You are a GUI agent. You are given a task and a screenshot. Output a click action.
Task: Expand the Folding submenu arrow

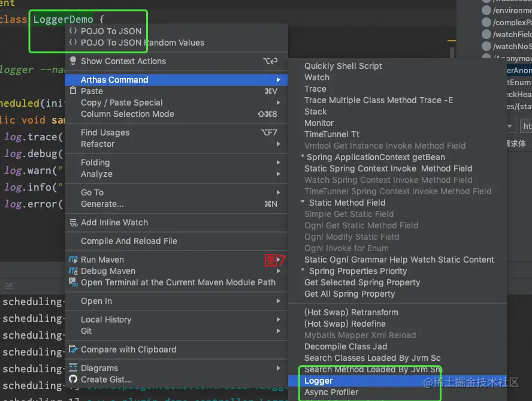(x=278, y=162)
